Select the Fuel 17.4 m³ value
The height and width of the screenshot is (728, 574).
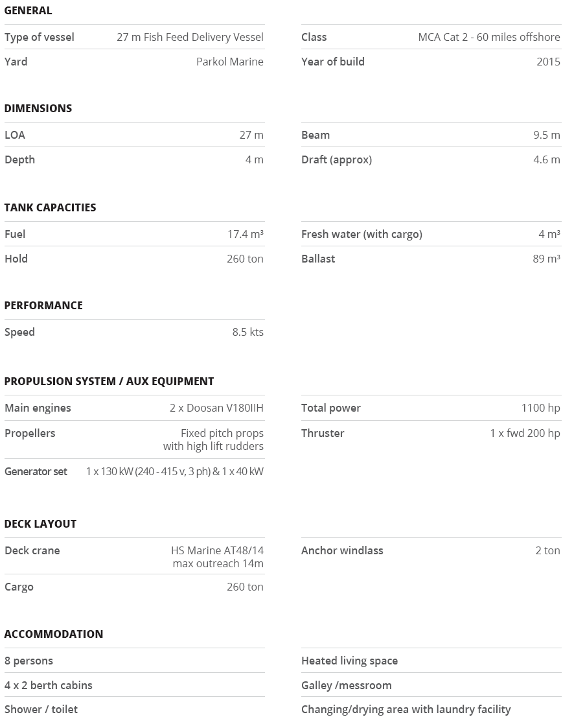[245, 234]
